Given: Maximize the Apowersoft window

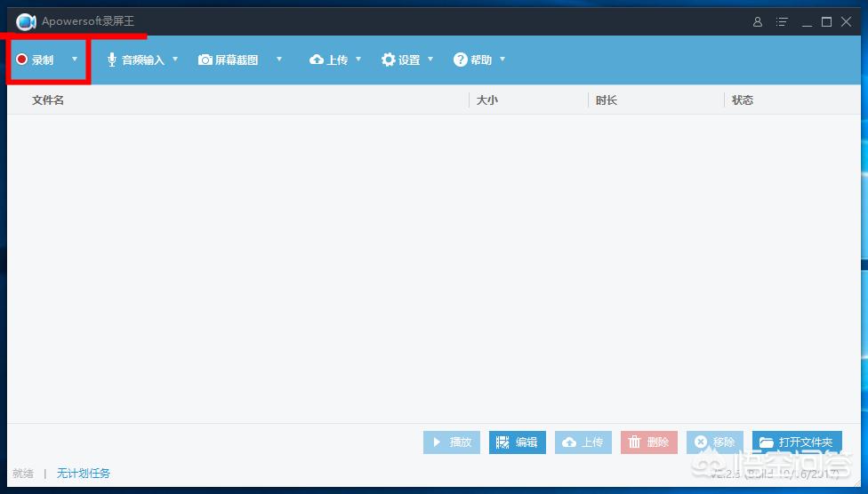Looking at the screenshot, I should pyautogui.click(x=826, y=21).
